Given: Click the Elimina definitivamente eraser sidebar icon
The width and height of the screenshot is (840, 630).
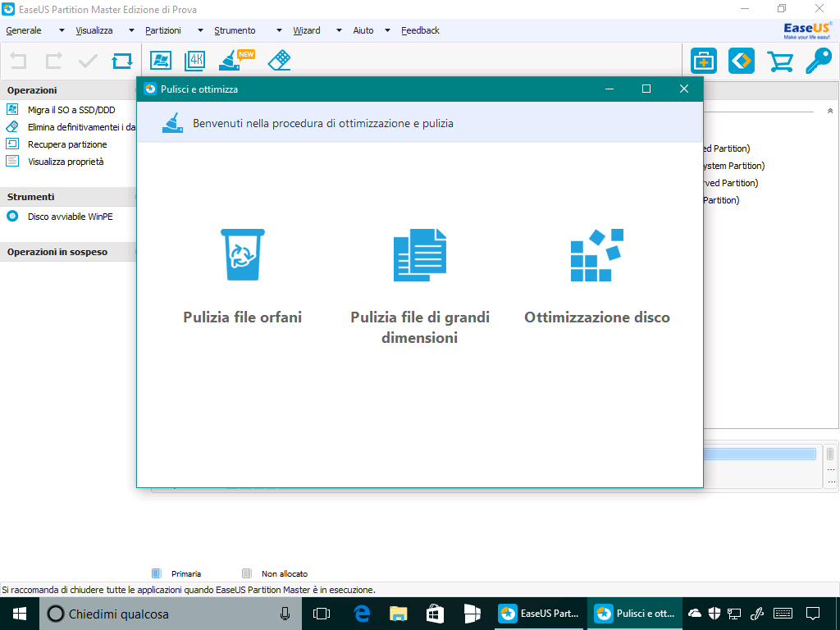Looking at the screenshot, I should point(12,127).
